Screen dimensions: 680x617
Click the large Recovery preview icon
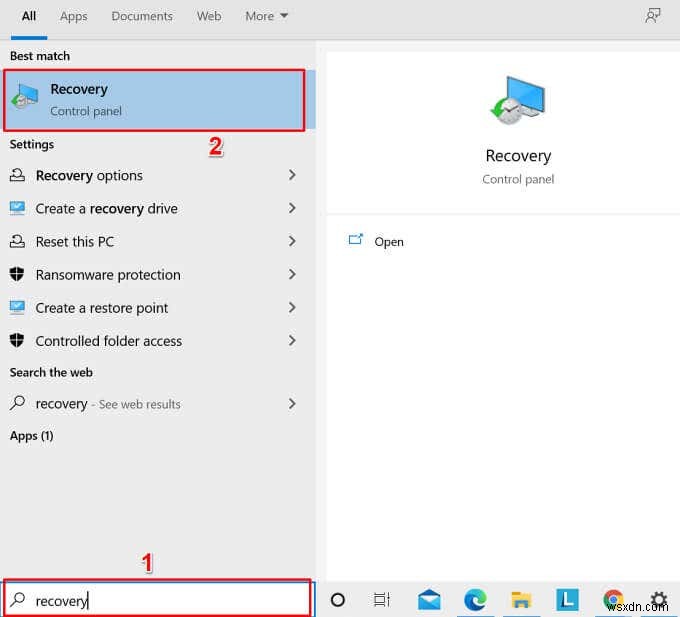pyautogui.click(x=518, y=100)
